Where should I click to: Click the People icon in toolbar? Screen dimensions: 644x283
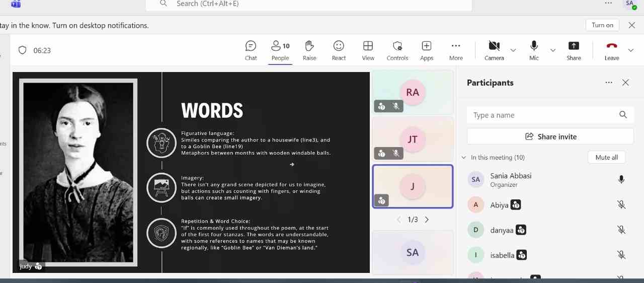pos(280,50)
